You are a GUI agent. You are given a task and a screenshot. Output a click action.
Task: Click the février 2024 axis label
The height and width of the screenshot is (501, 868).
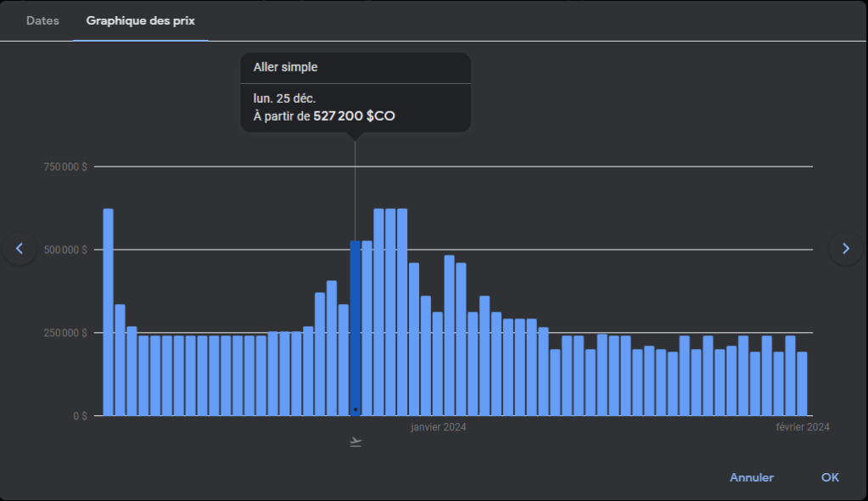click(802, 427)
